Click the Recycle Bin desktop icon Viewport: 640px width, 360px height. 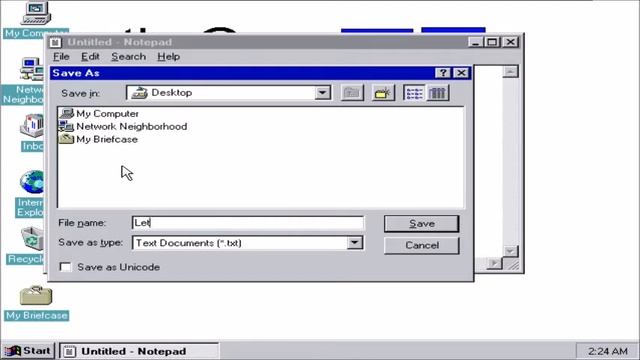tap(25, 245)
